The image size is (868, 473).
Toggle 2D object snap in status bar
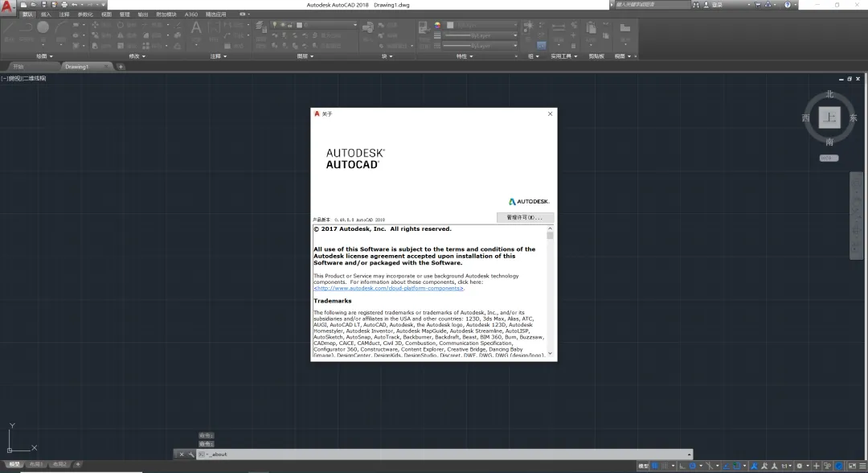(736, 466)
